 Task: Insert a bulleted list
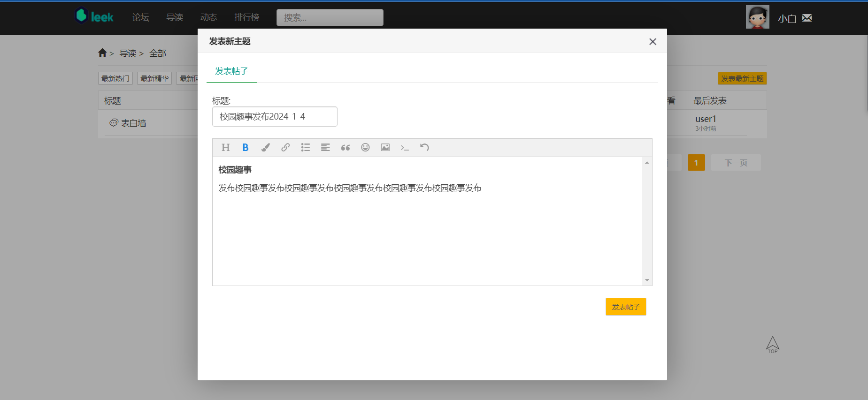(306, 148)
